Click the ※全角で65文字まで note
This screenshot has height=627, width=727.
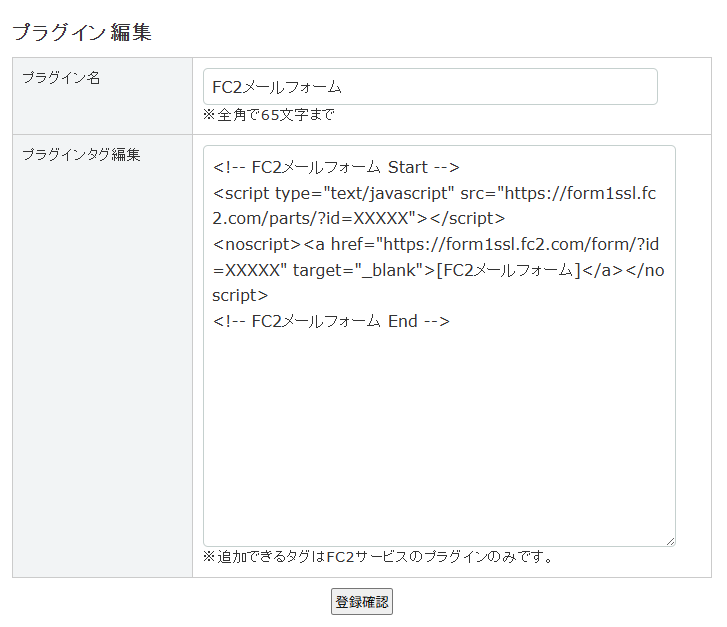tap(268, 115)
